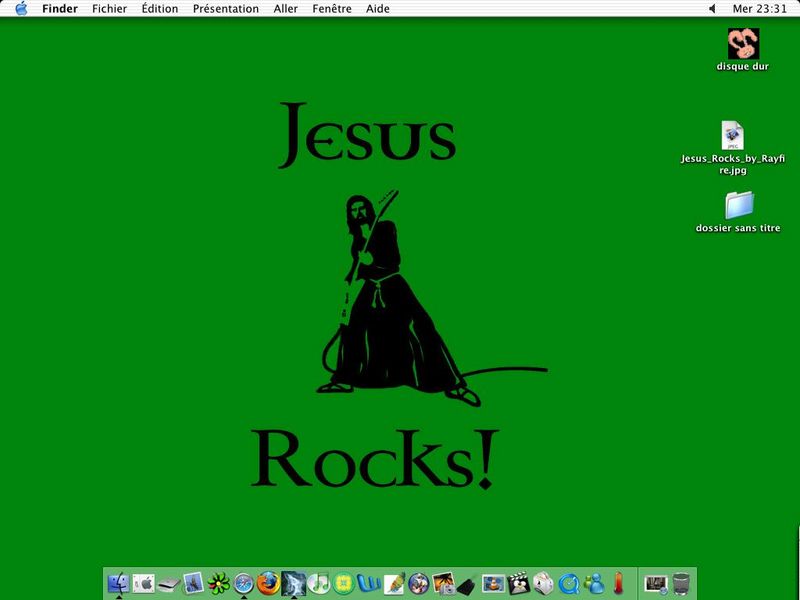Click the round green and yellow Dock icon
The width and height of the screenshot is (800, 600).
pyautogui.click(x=343, y=583)
